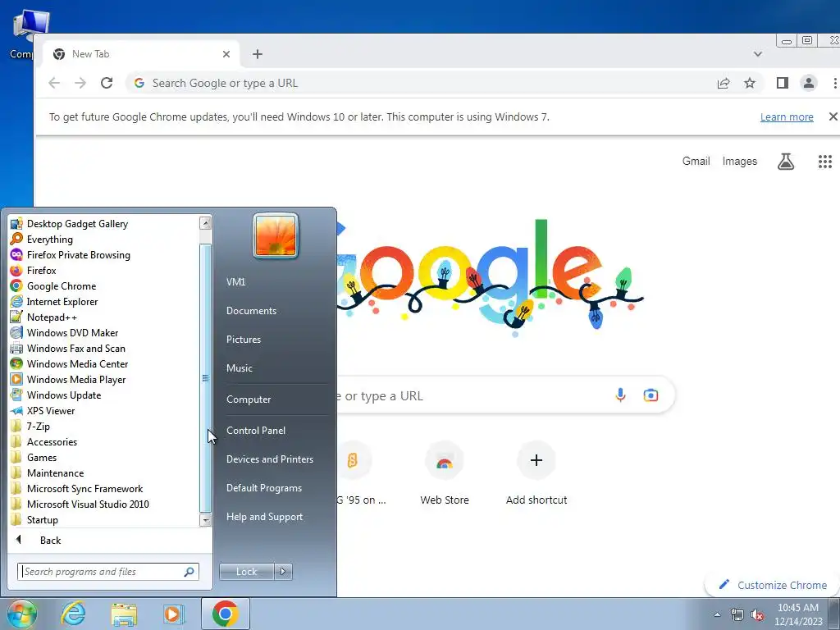The height and width of the screenshot is (630, 840).
Task: Open Media Player taskbar icon
Action: [174, 614]
